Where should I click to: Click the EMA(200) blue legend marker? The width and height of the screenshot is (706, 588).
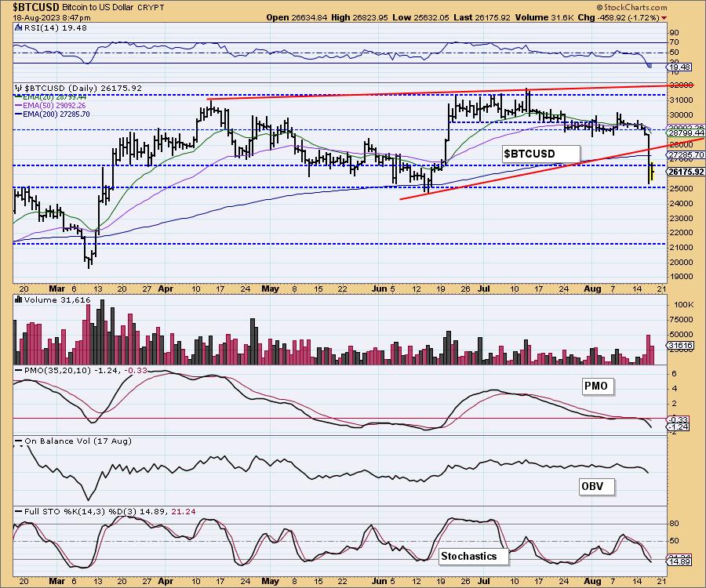click(x=19, y=114)
